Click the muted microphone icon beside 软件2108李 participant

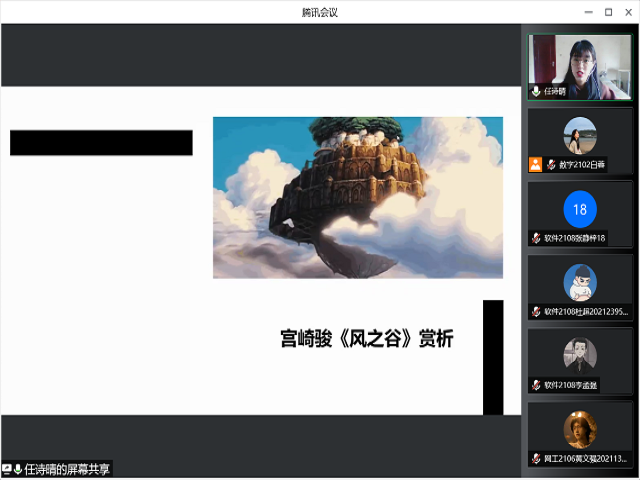(536, 385)
